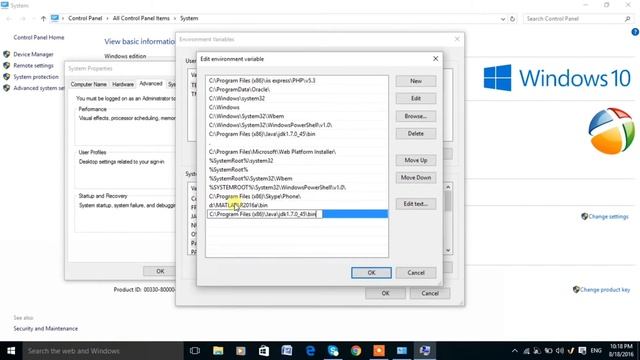Viewport: 640px width, 360px height.
Task: Open the Windows Store taskbar icon
Action: [264, 351]
